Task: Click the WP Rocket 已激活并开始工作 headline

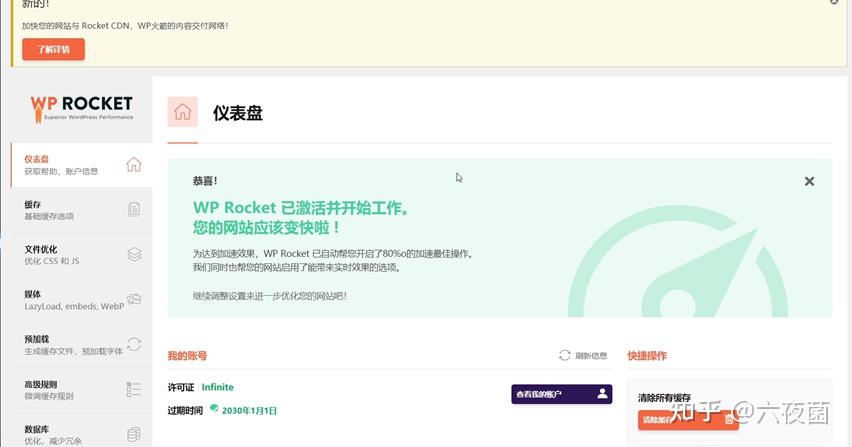Action: pyautogui.click(x=301, y=207)
